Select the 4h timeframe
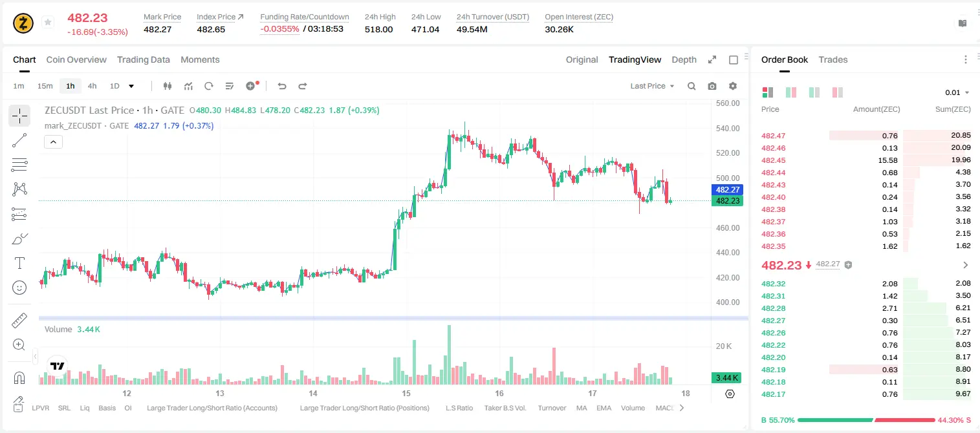This screenshot has height=433, width=980. point(92,86)
